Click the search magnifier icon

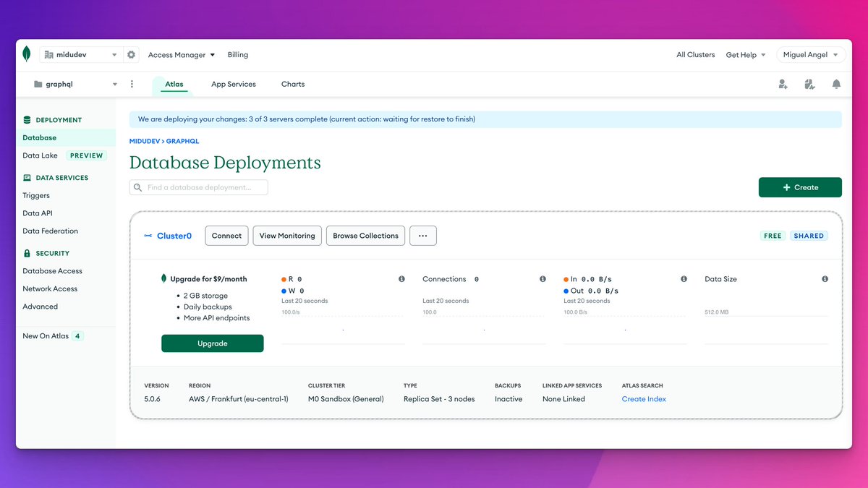[x=137, y=187]
